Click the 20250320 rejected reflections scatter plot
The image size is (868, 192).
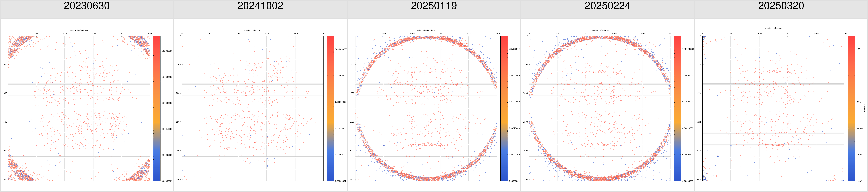(x=773, y=108)
